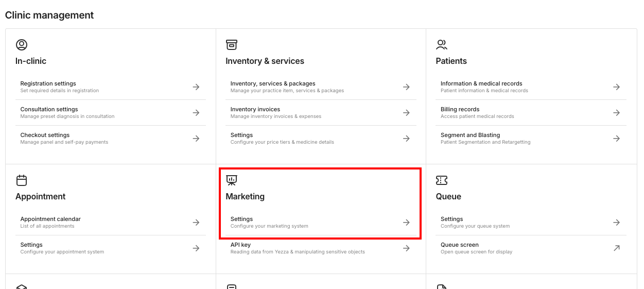Click the arrow beside Segment and Blasting
644x289 pixels.
(616, 139)
